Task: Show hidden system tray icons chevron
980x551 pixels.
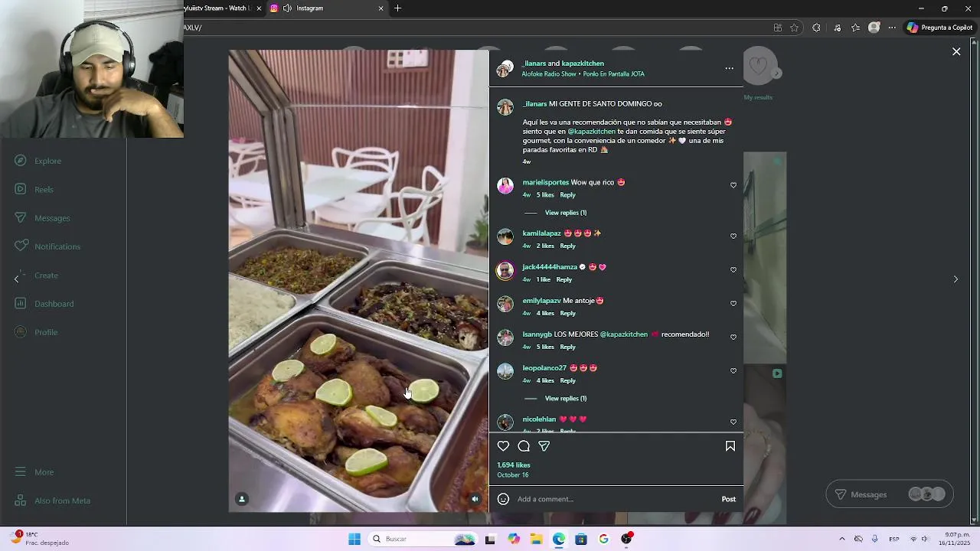Action: [x=841, y=539]
